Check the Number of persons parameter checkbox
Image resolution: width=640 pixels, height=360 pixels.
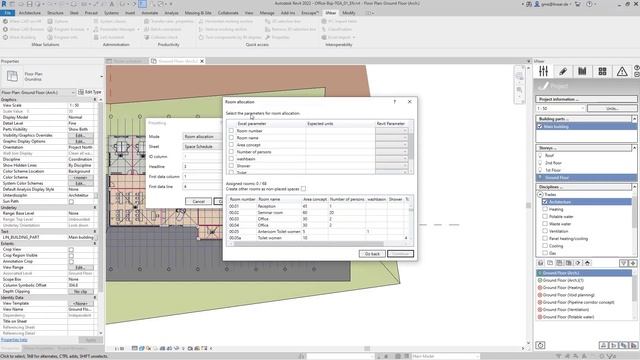[231, 151]
